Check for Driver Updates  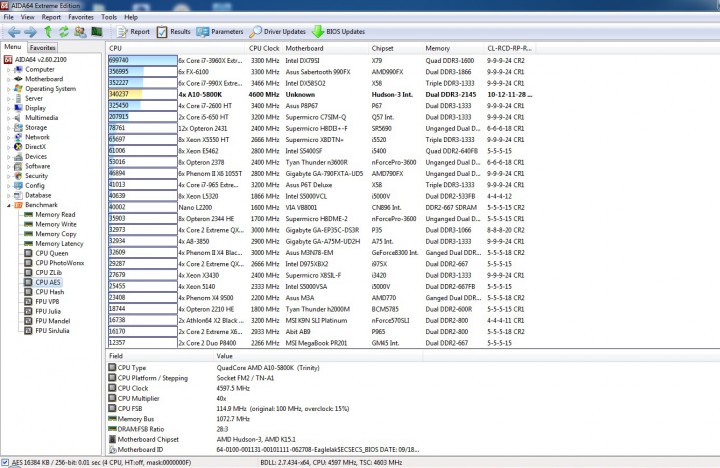(x=278, y=32)
